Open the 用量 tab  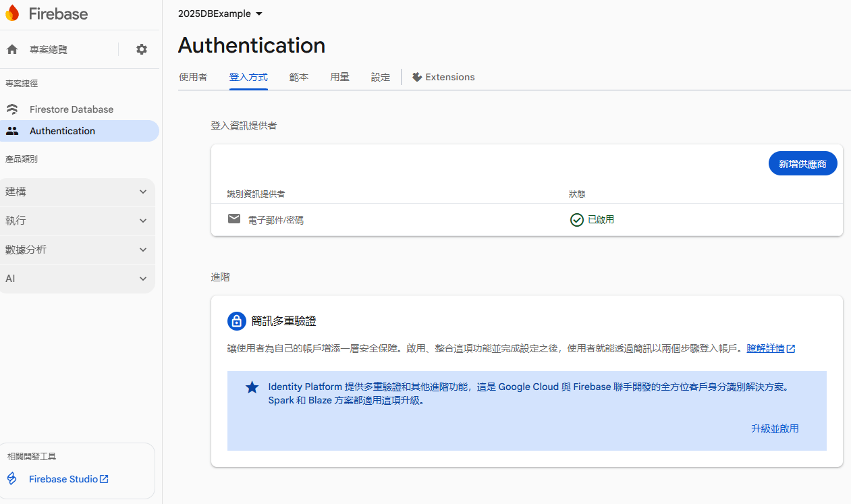(339, 77)
